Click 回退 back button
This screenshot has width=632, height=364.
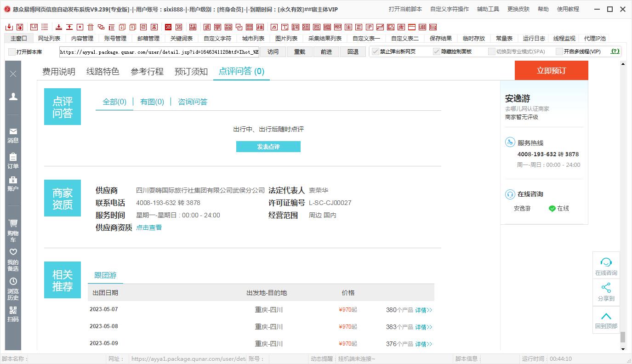tap(353, 51)
